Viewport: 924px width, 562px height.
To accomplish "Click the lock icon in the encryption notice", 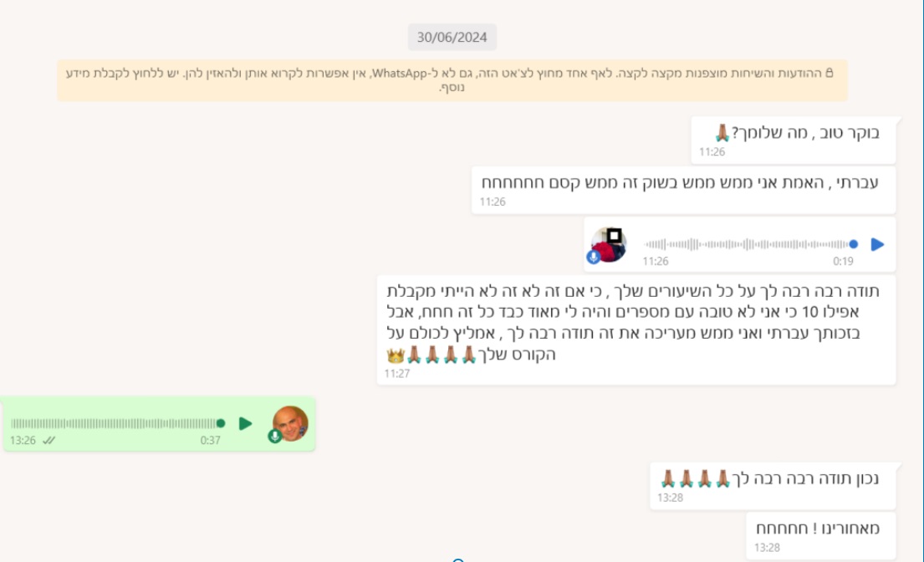I will click(830, 73).
